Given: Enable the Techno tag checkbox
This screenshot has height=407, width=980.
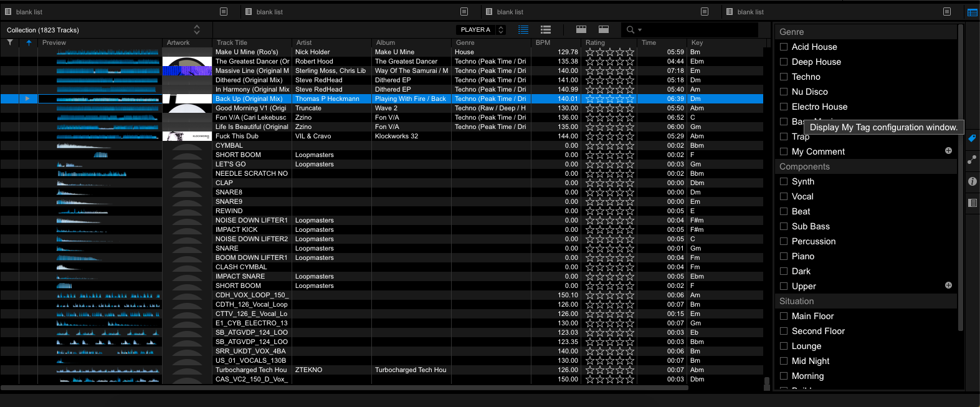Looking at the screenshot, I should coord(784,77).
